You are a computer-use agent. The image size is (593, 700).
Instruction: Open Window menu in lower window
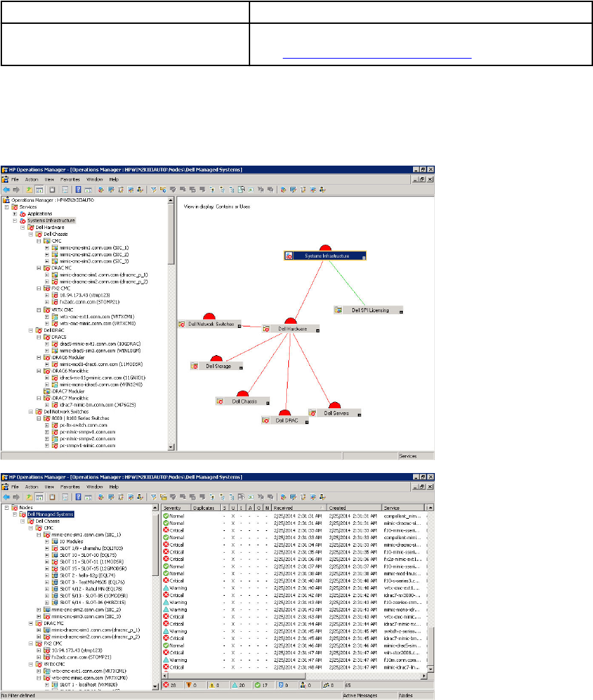(x=95, y=487)
